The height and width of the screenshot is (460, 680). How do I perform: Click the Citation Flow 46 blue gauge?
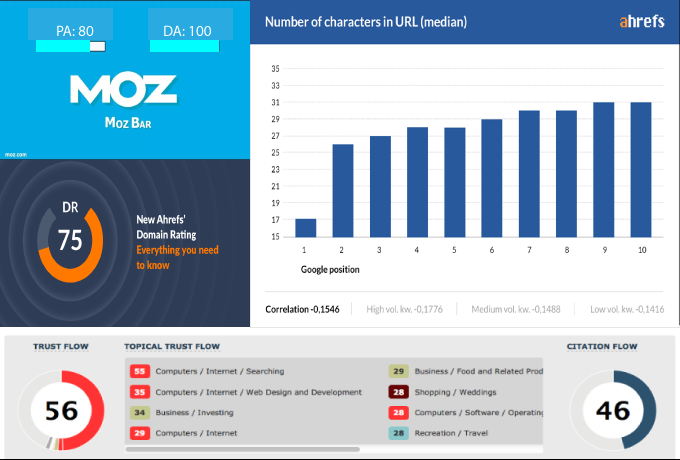[613, 410]
